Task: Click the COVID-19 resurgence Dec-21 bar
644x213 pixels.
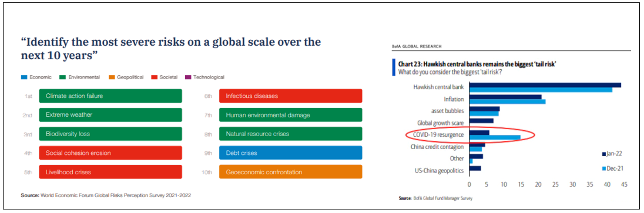Action: click(x=495, y=137)
